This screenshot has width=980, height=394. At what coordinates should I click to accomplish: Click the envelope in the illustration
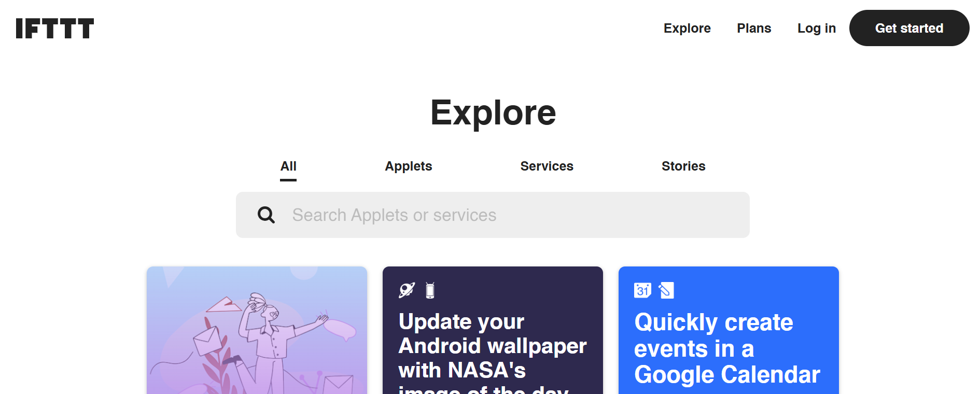click(x=207, y=341)
